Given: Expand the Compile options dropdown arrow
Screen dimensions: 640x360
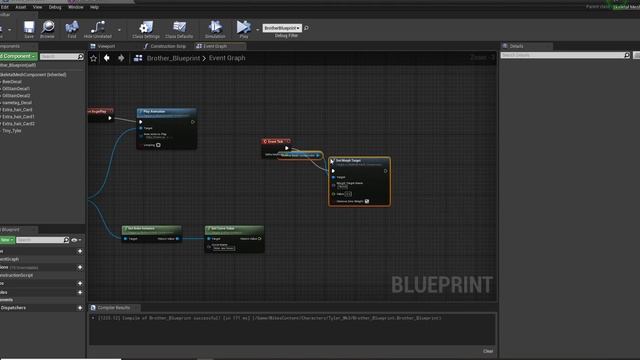Looking at the screenshot, I should (x=9, y=29).
